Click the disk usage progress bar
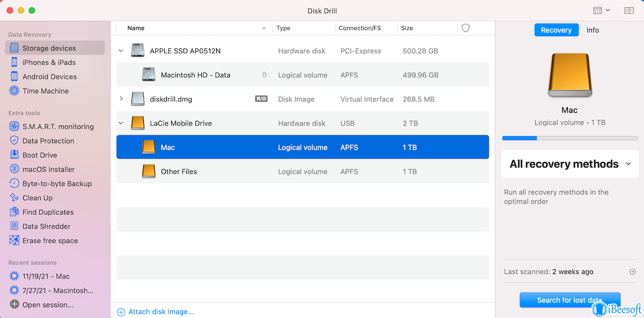The width and height of the screenshot is (644, 318). 570,138
